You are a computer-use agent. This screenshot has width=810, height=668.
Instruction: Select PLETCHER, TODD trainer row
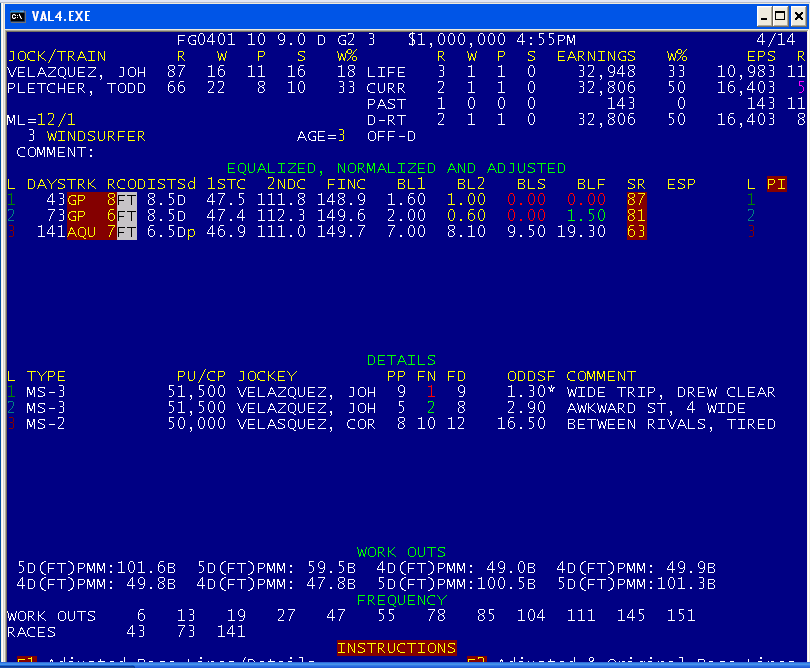pos(76,88)
